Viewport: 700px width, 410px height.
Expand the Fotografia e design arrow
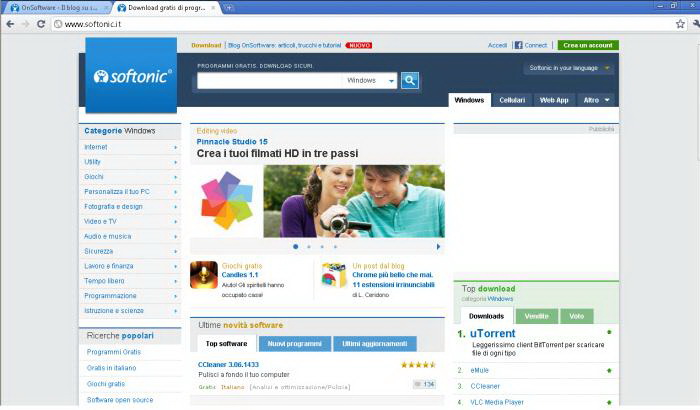pos(175,207)
